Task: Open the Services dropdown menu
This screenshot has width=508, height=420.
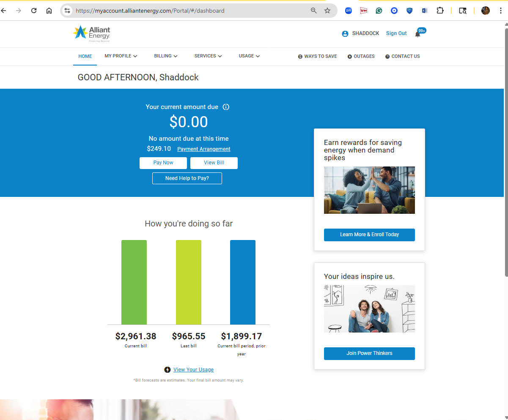Action: click(x=208, y=56)
